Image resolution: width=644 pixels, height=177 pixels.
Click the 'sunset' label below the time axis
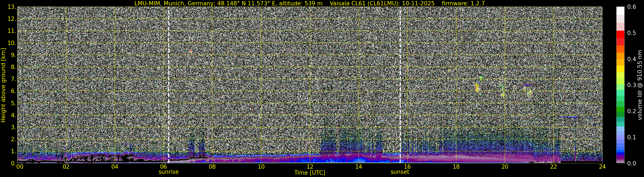coord(400,172)
